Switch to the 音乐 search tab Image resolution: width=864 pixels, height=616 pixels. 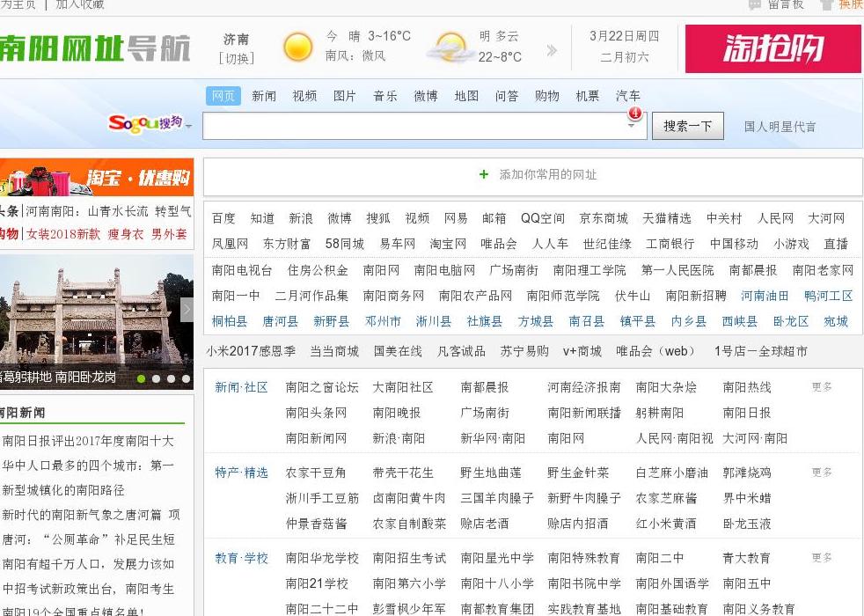pyautogui.click(x=385, y=96)
